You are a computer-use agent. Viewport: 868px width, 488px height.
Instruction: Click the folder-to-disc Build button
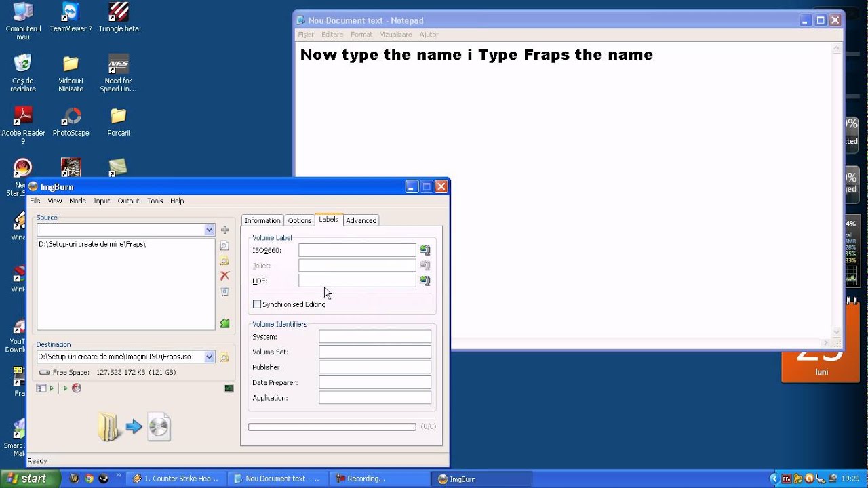click(x=133, y=426)
